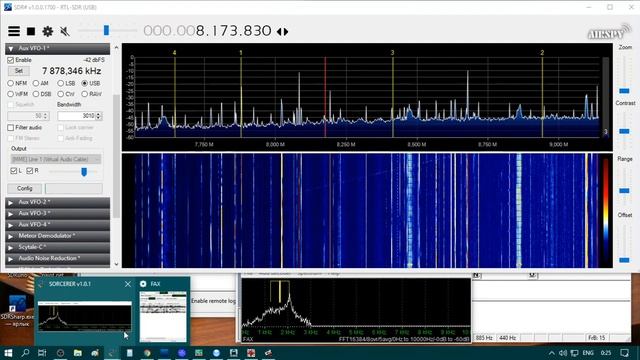
Task: Click the side panel scroll-down arrow
Action: coord(116,264)
